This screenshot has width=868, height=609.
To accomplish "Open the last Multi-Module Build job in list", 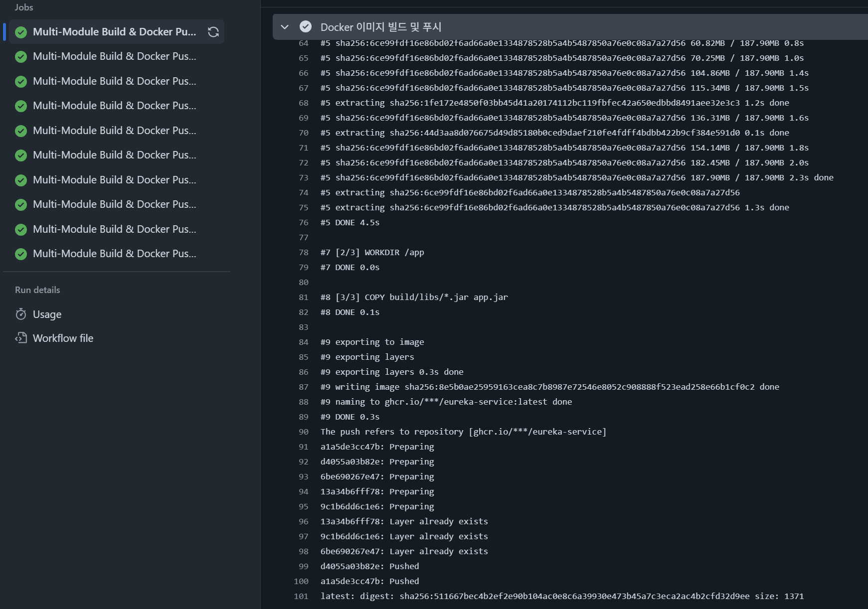I will click(114, 254).
